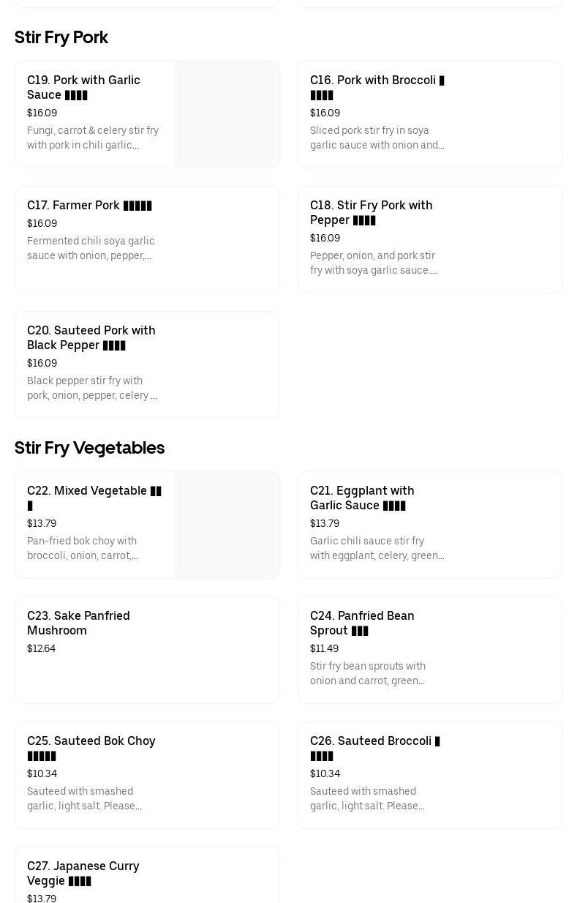Click the C22 Mixed Vegetable image placeholder
Viewport: 588px width, 903px height.
tap(227, 525)
